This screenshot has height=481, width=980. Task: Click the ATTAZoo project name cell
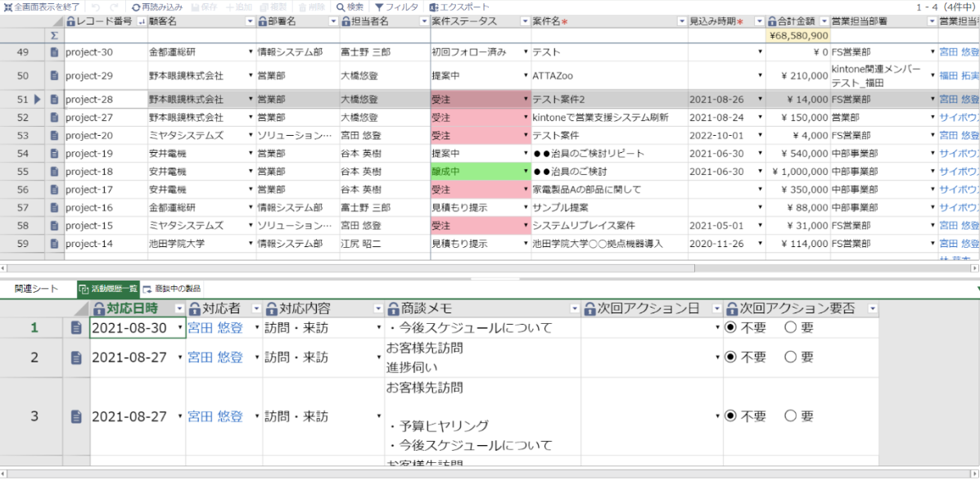pos(609,75)
